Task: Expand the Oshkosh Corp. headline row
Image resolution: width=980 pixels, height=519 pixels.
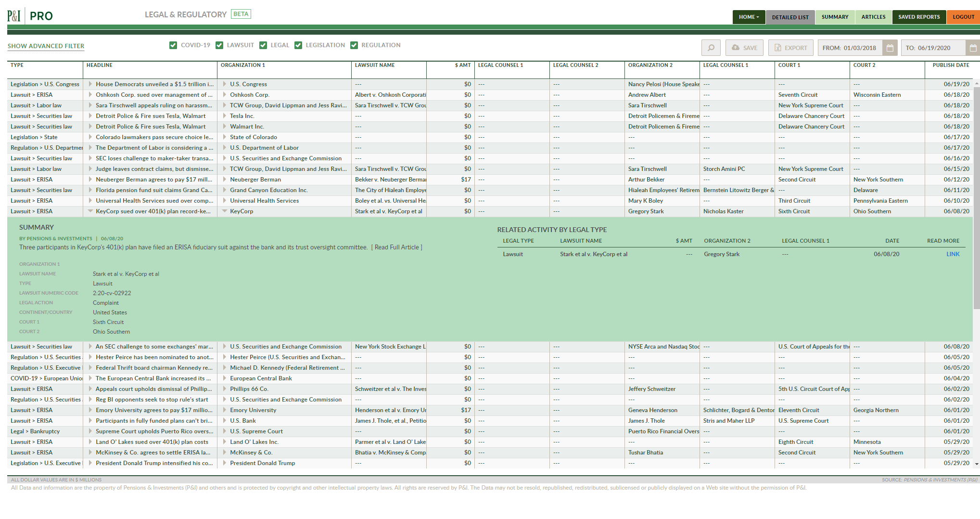Action: coord(90,95)
